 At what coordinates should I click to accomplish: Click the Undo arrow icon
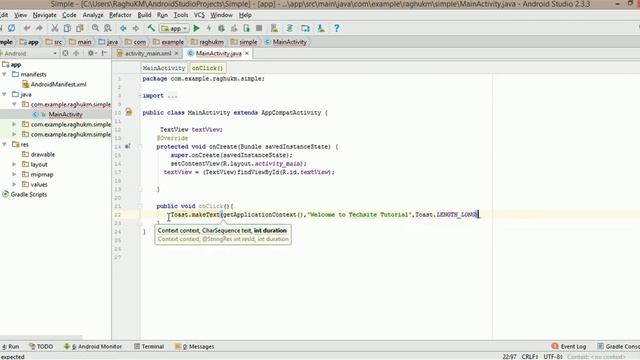(x=27, y=28)
